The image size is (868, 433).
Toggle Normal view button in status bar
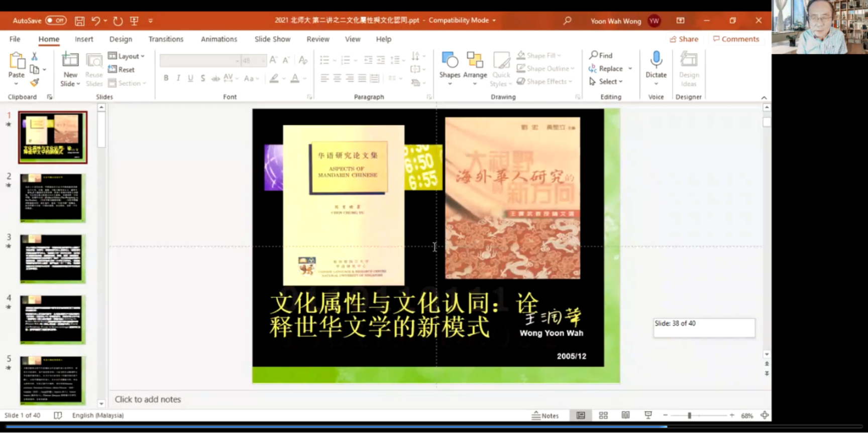[x=581, y=415]
